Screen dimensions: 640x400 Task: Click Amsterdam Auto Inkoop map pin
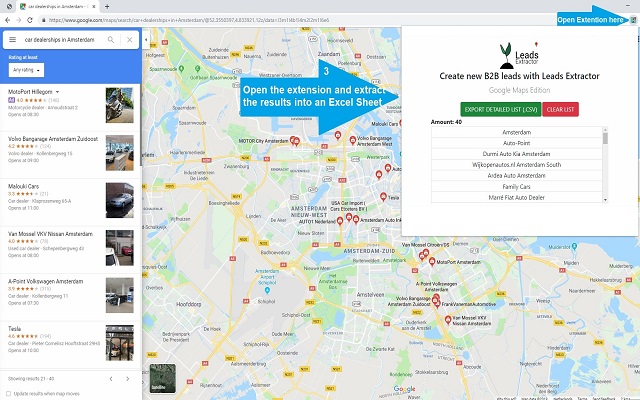[x=356, y=220]
